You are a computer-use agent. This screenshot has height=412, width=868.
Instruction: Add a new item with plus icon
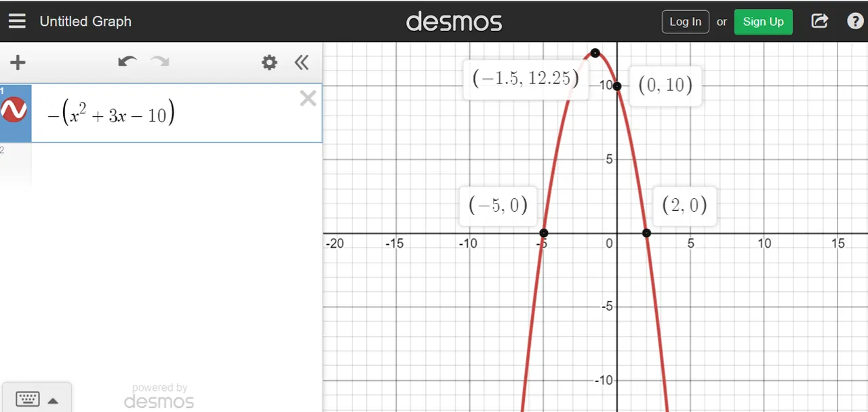click(x=18, y=62)
